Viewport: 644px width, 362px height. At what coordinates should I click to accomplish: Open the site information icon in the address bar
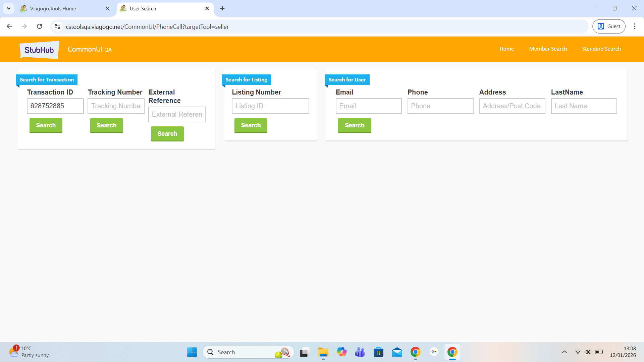click(x=57, y=26)
